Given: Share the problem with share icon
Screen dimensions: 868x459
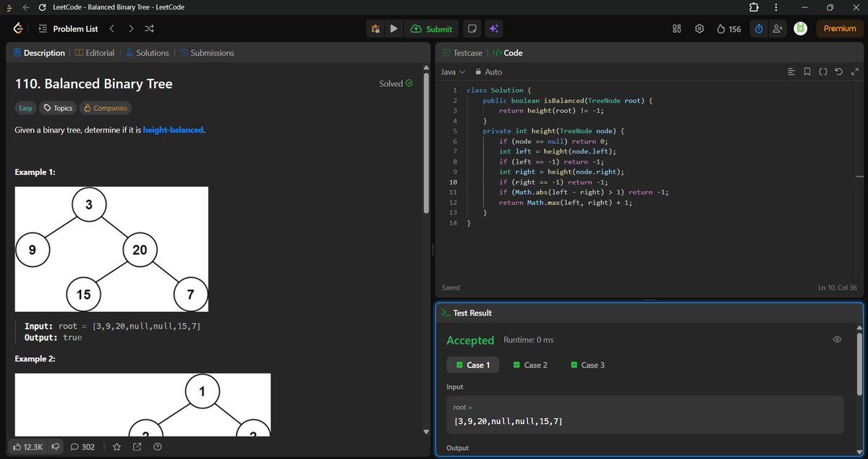Looking at the screenshot, I should (x=137, y=447).
